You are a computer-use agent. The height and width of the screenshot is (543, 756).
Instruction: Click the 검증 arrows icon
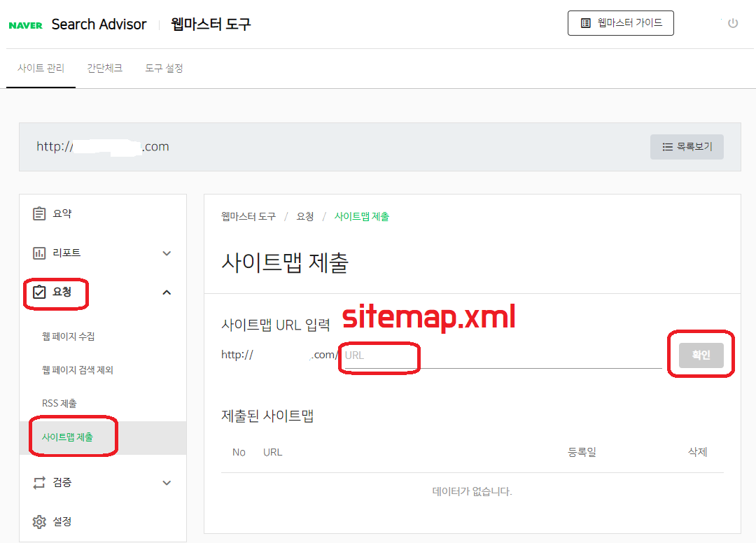pos(39,482)
